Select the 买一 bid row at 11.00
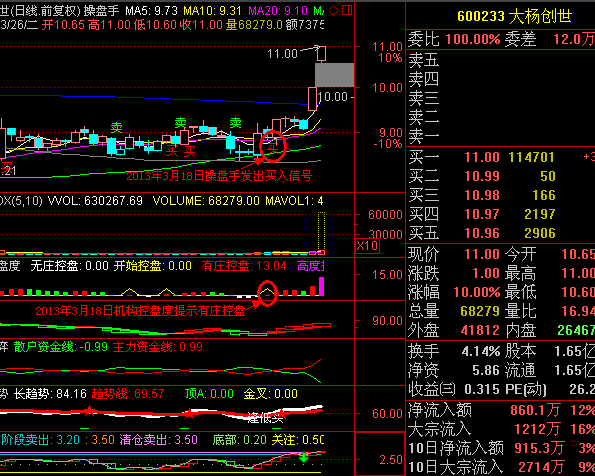 [x=501, y=157]
